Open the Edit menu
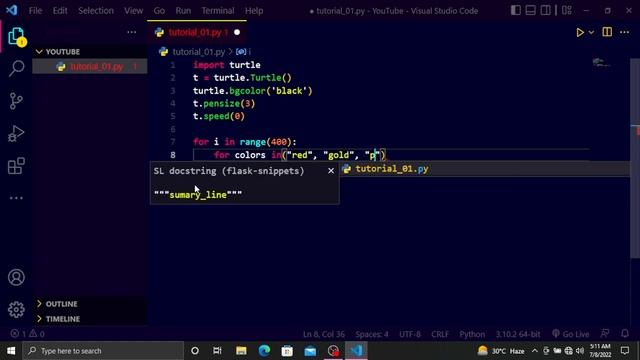Image resolution: width=640 pixels, height=360 pixels. [60, 11]
